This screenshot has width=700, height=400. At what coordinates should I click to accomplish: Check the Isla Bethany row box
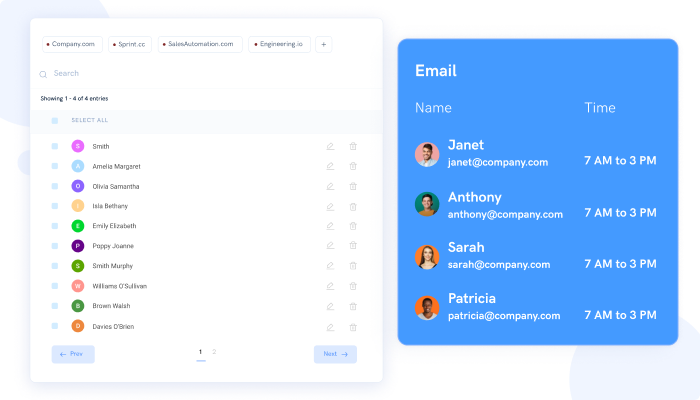[x=54, y=206]
